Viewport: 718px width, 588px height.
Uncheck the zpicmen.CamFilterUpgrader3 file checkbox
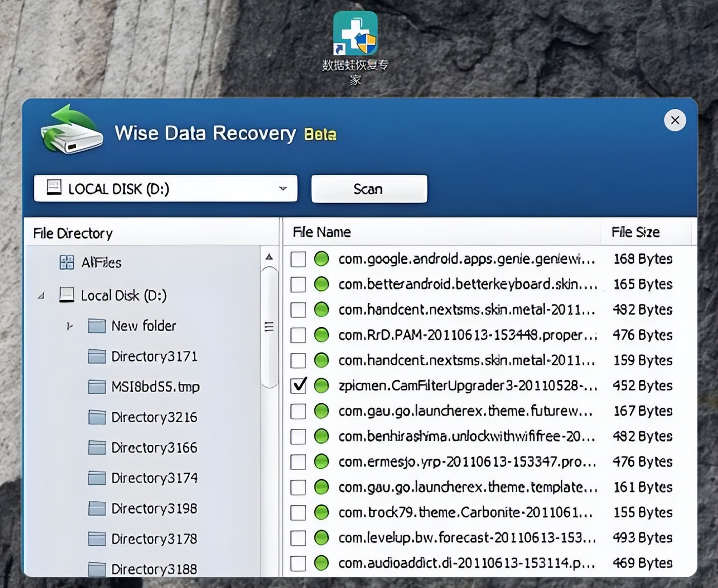coord(298,385)
